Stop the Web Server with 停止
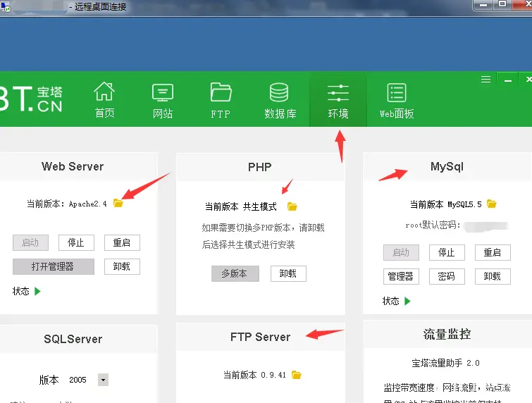The image size is (532, 403). coord(76,242)
